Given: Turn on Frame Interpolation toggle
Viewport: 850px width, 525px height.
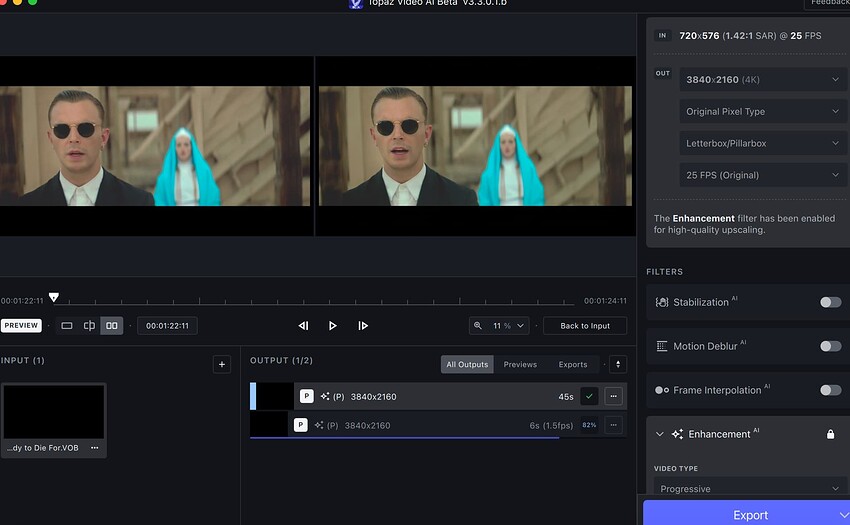Looking at the screenshot, I should (x=830, y=390).
